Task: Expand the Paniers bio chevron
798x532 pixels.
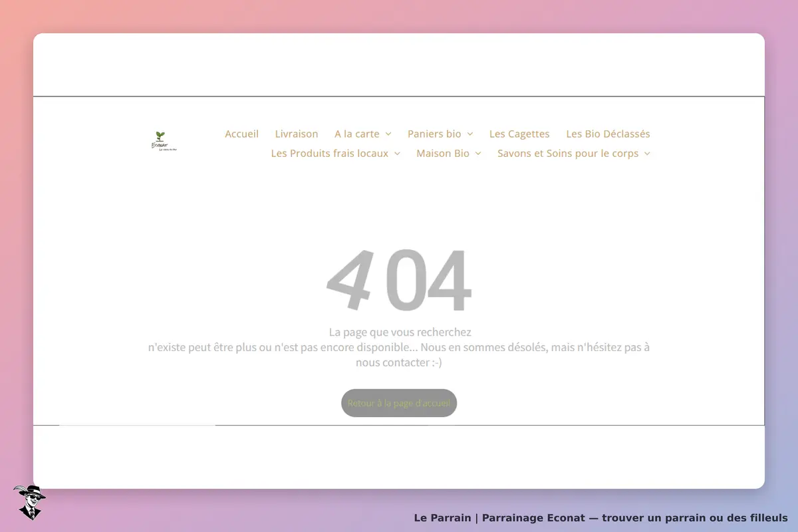Action: [470, 134]
